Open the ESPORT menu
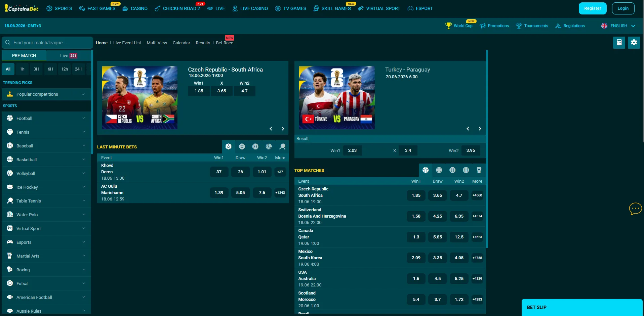This screenshot has width=644, height=316. point(420,8)
